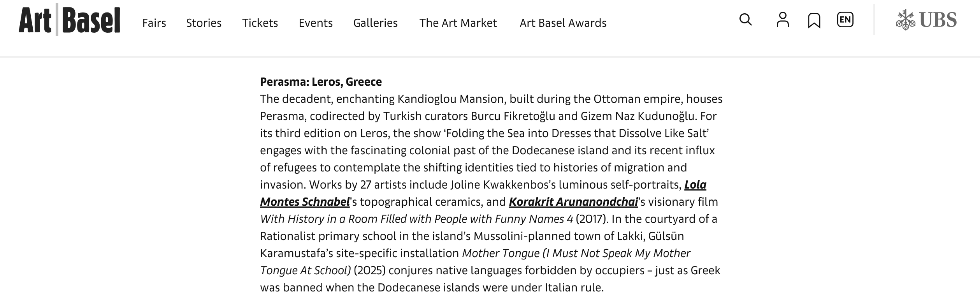Click the italic 'Mother Tongue' installation title
Image resolution: width=980 pixels, height=300 pixels.
pos(576,253)
